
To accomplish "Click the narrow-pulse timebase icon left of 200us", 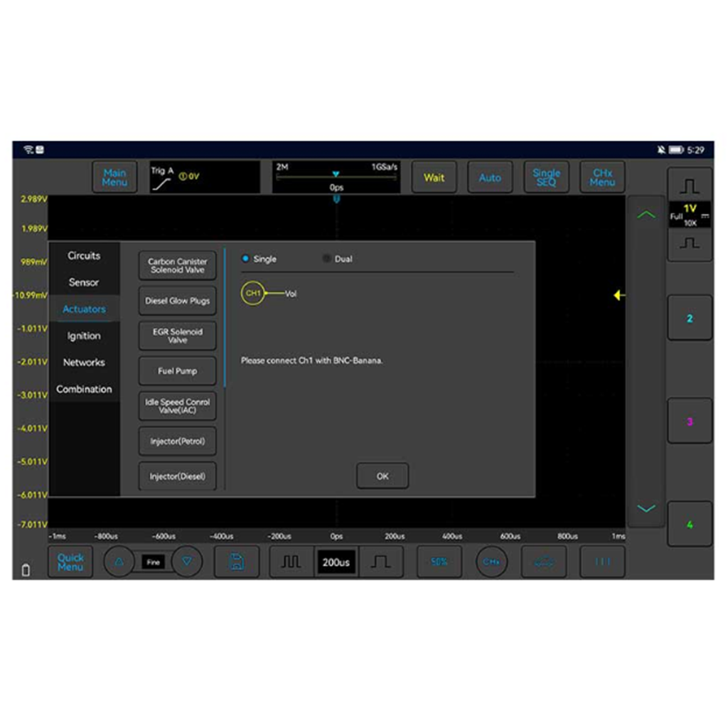I will click(291, 562).
